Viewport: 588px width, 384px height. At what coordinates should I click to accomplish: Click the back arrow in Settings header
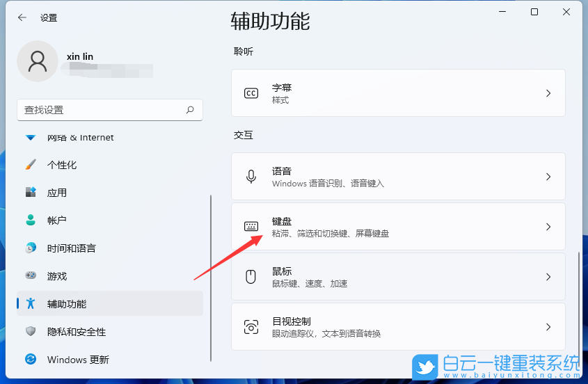22,17
